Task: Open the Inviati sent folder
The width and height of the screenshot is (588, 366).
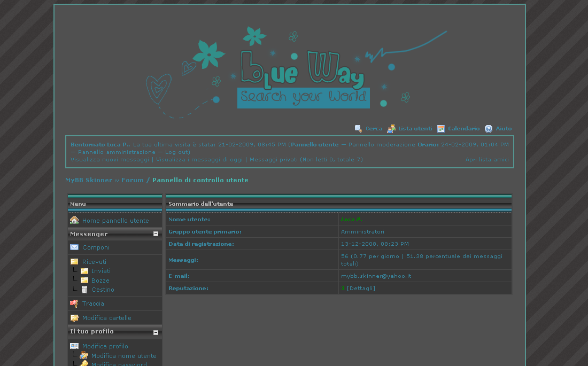Action: click(100, 271)
